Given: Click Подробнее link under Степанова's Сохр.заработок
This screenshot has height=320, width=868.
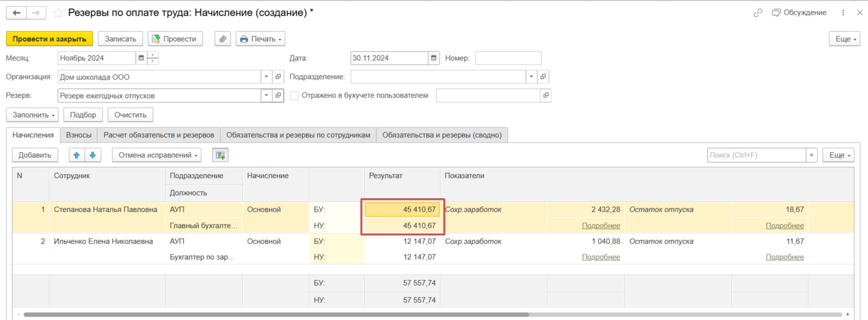Looking at the screenshot, I should tap(601, 225).
